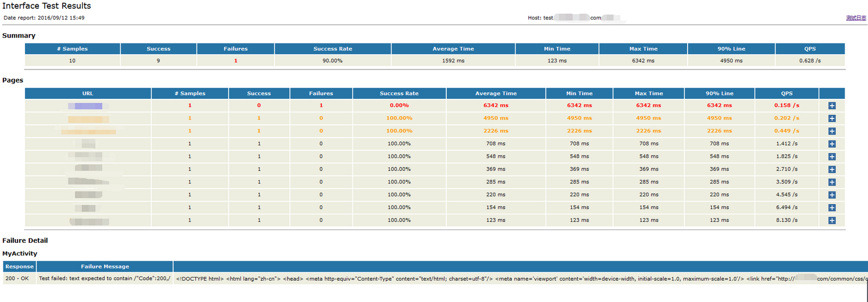Select the DOCTYPE html response body text
The width and height of the screenshot is (868, 302).
pos(521,279)
